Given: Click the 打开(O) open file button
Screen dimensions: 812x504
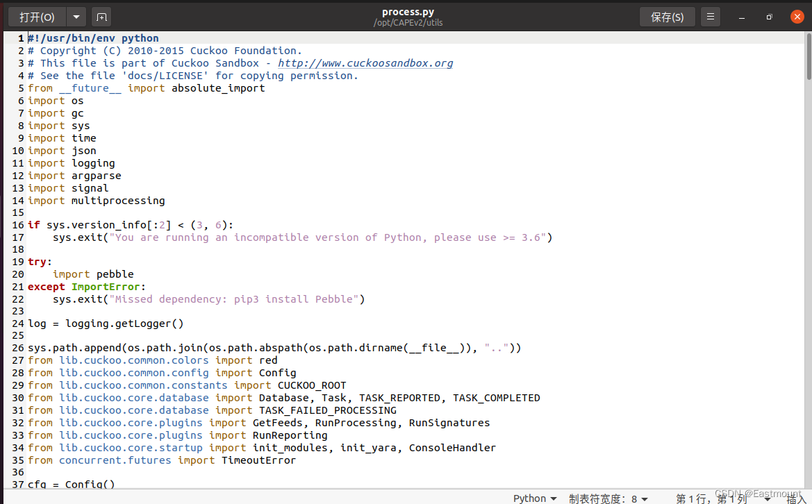Looking at the screenshot, I should (x=38, y=17).
